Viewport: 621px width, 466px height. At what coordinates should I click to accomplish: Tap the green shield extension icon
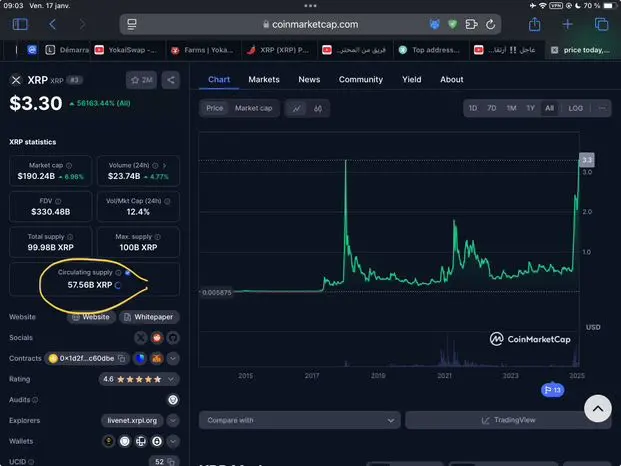click(x=453, y=24)
